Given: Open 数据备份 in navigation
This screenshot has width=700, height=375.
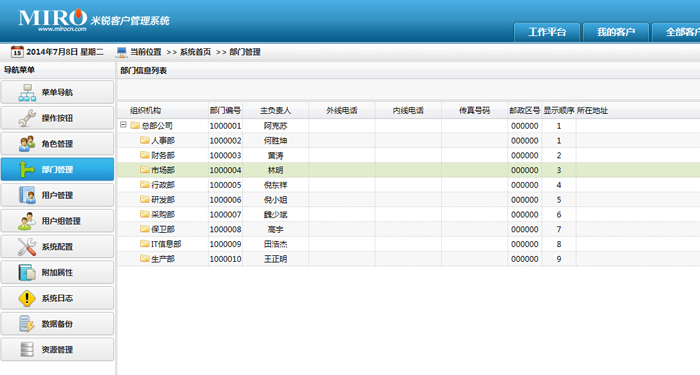Looking at the screenshot, I should pyautogui.click(x=57, y=324).
